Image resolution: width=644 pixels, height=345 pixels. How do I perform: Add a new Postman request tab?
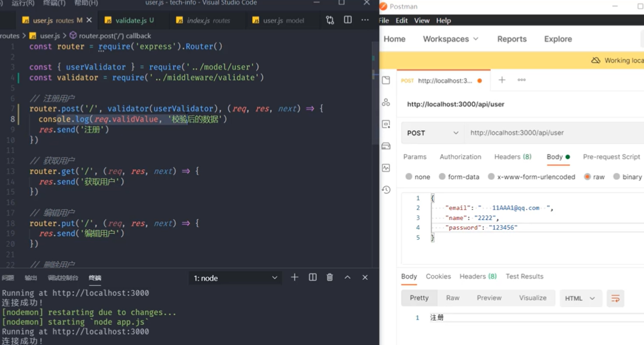point(502,80)
